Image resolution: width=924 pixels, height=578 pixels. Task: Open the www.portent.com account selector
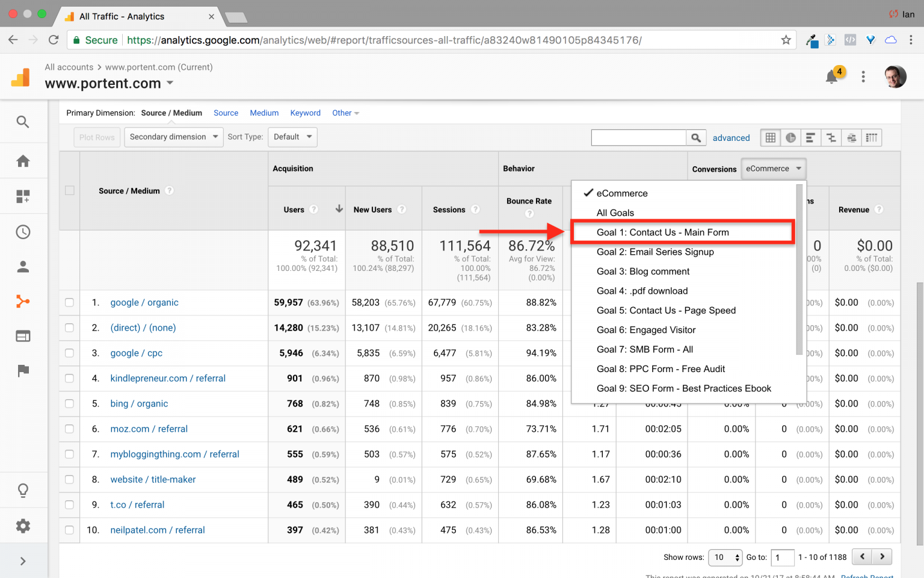pos(109,83)
